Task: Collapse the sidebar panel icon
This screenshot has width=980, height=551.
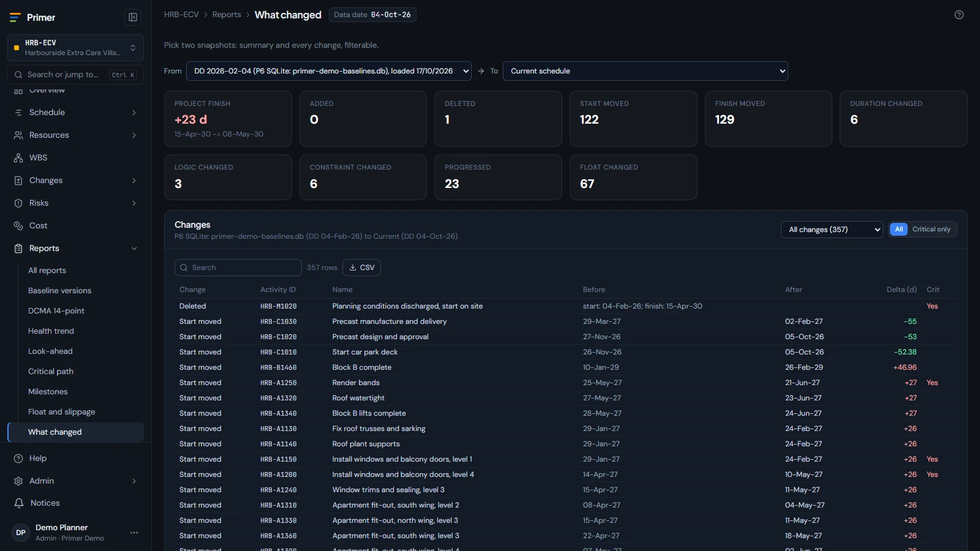Action: pyautogui.click(x=133, y=17)
